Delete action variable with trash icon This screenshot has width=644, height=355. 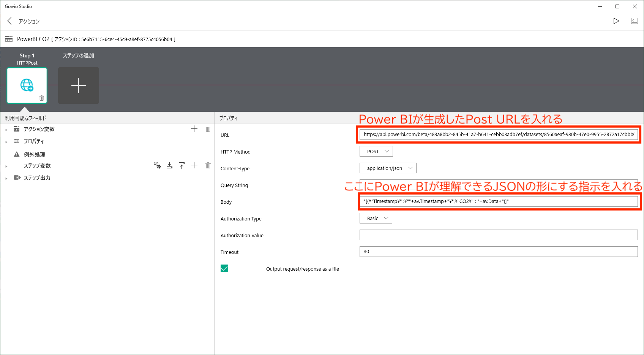pos(208,129)
